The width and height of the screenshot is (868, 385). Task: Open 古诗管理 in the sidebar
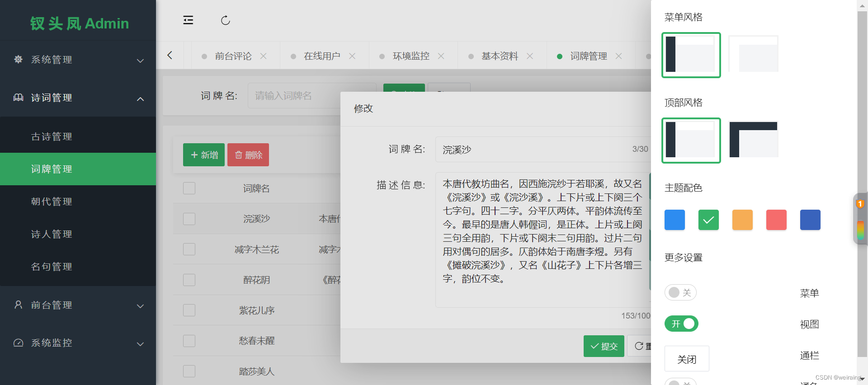[78, 136]
